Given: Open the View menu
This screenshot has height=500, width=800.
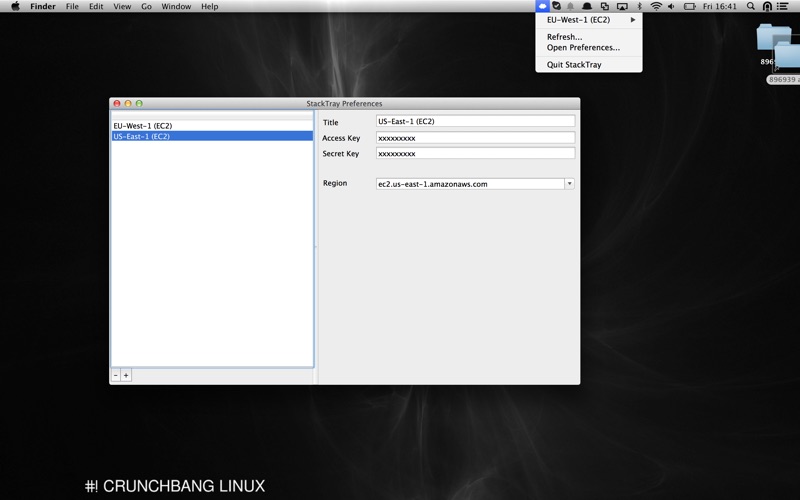Looking at the screenshot, I should (122, 6).
